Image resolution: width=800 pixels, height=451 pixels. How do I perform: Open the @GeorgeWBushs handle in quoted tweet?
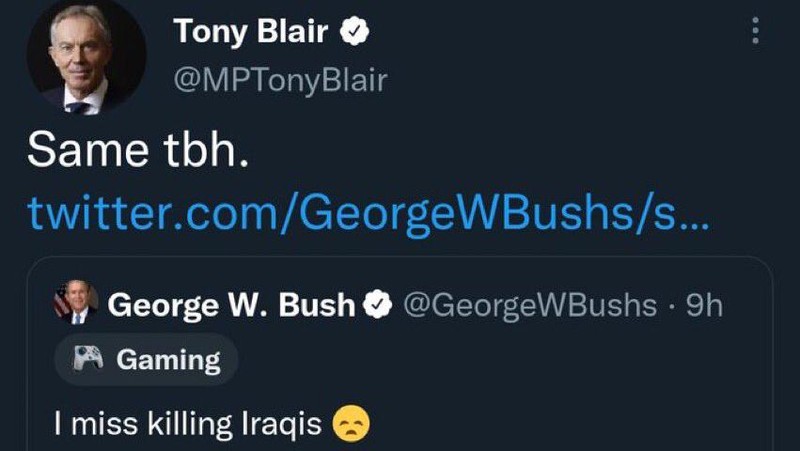pos(530,304)
